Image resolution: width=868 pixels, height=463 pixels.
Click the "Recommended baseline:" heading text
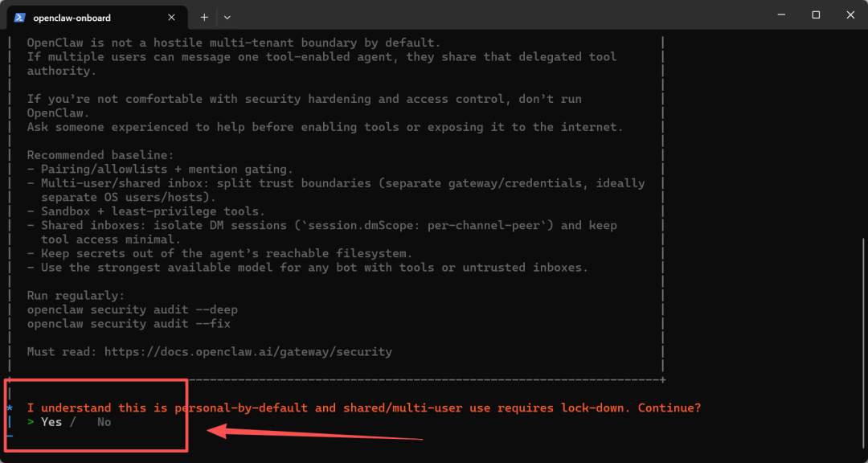point(100,155)
